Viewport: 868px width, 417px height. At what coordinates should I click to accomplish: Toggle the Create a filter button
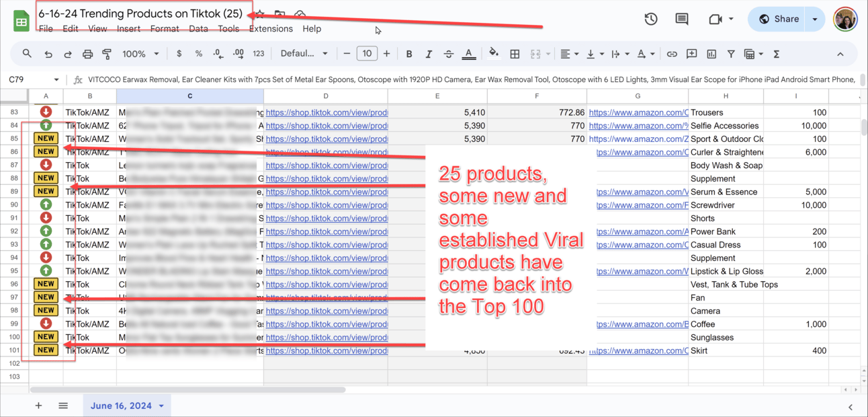point(731,54)
